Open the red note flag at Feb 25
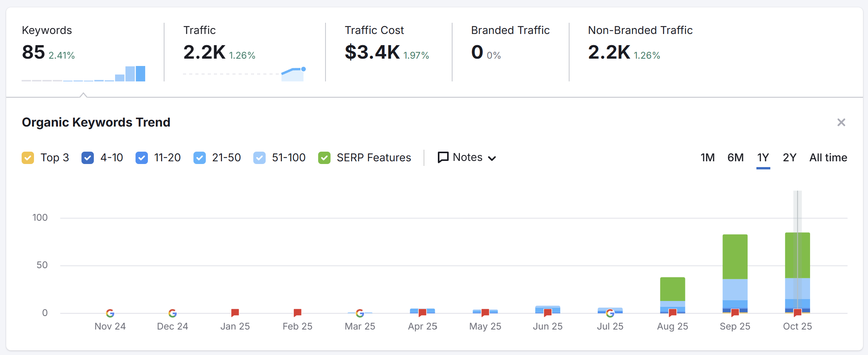The image size is (868, 355). [x=297, y=313]
